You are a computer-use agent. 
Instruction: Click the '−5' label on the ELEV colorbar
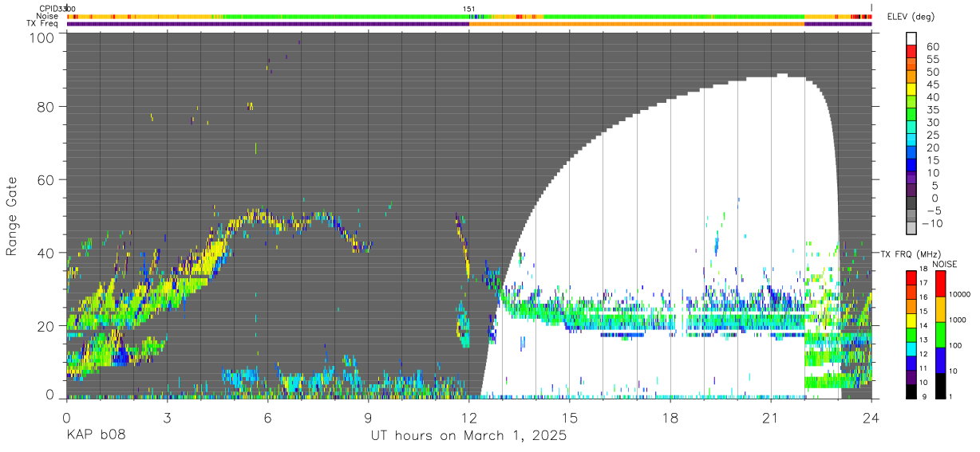[x=934, y=210]
